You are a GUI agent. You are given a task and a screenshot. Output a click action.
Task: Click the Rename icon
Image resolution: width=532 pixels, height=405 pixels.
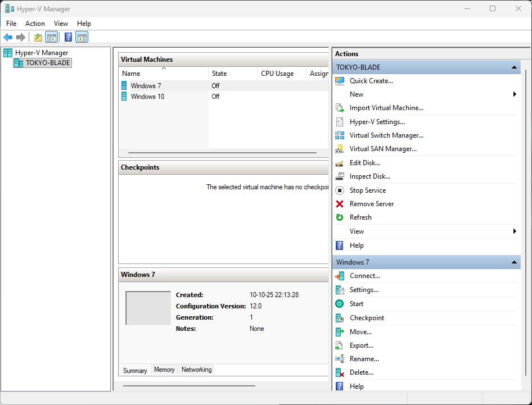click(x=340, y=358)
